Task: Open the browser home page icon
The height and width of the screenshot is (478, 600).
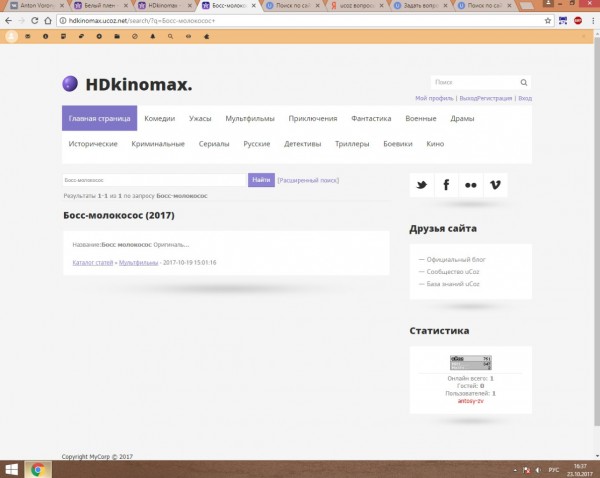Action: (x=47, y=21)
